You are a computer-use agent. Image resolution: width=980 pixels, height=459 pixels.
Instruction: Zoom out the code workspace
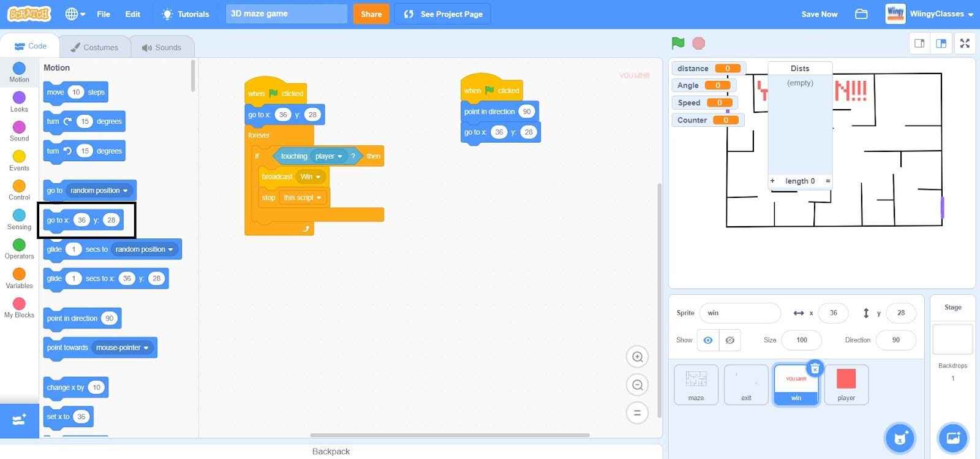point(637,385)
